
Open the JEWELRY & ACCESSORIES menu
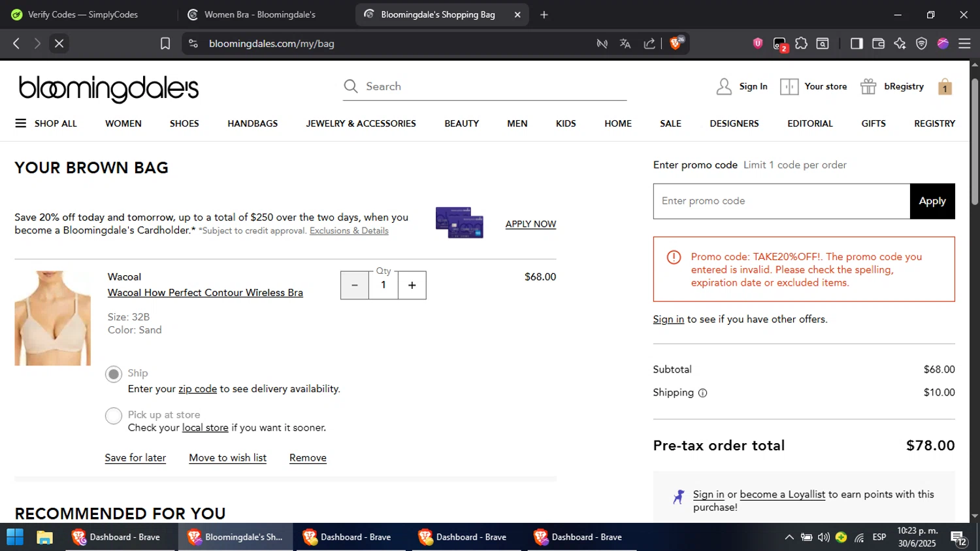pyautogui.click(x=361, y=124)
